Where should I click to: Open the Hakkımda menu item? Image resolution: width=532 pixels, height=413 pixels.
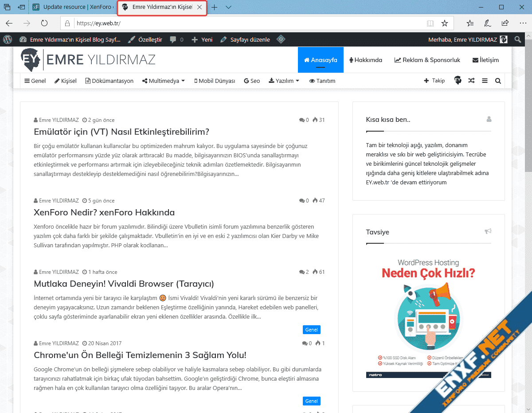(x=366, y=60)
